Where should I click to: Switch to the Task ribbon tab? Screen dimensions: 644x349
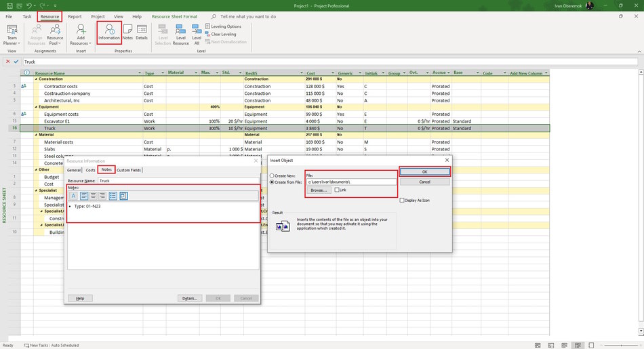26,16
